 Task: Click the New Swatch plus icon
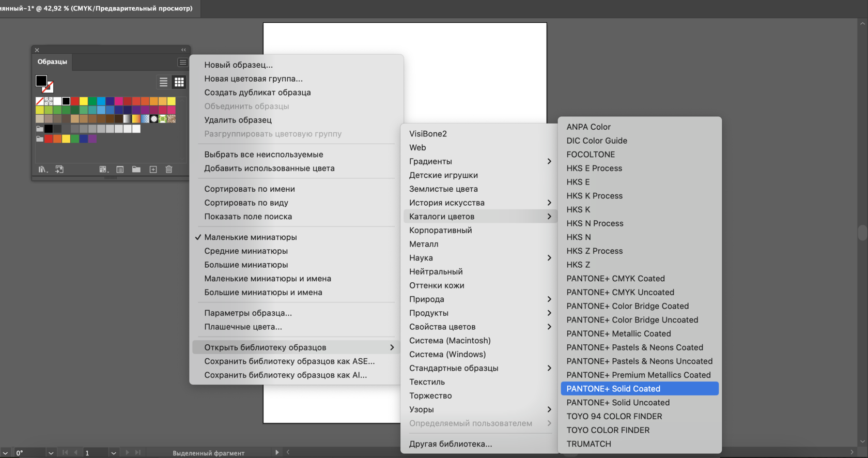(x=153, y=170)
